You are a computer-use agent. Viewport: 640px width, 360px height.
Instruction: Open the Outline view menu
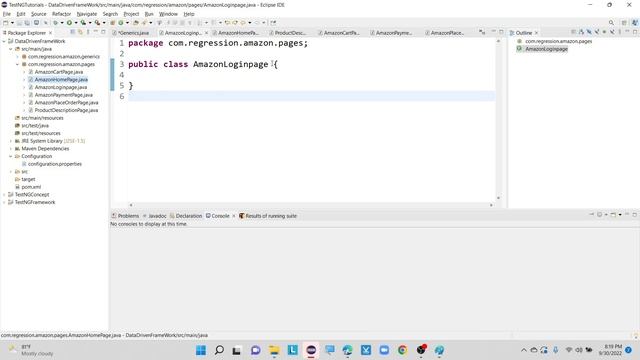click(x=620, y=32)
